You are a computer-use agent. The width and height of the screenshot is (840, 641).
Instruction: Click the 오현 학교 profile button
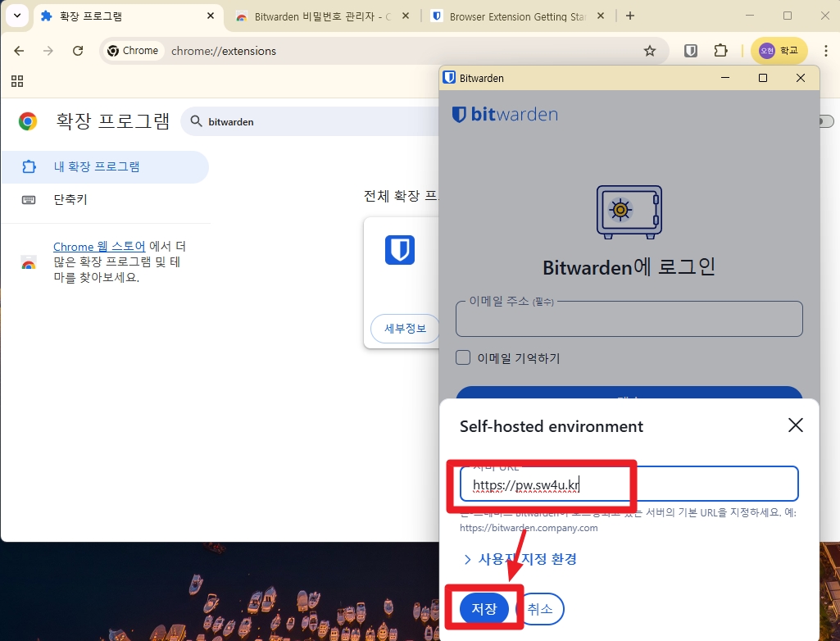(x=779, y=50)
